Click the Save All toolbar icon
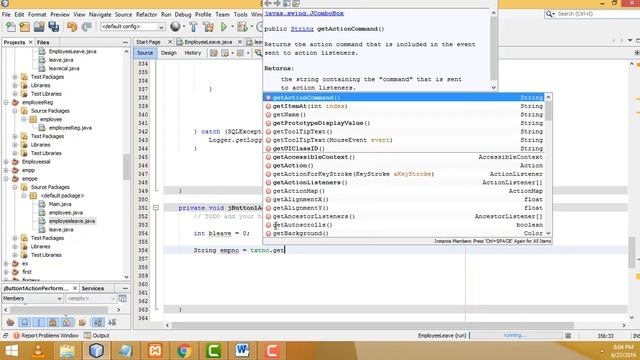The height and width of the screenshot is (360, 640). point(53,27)
